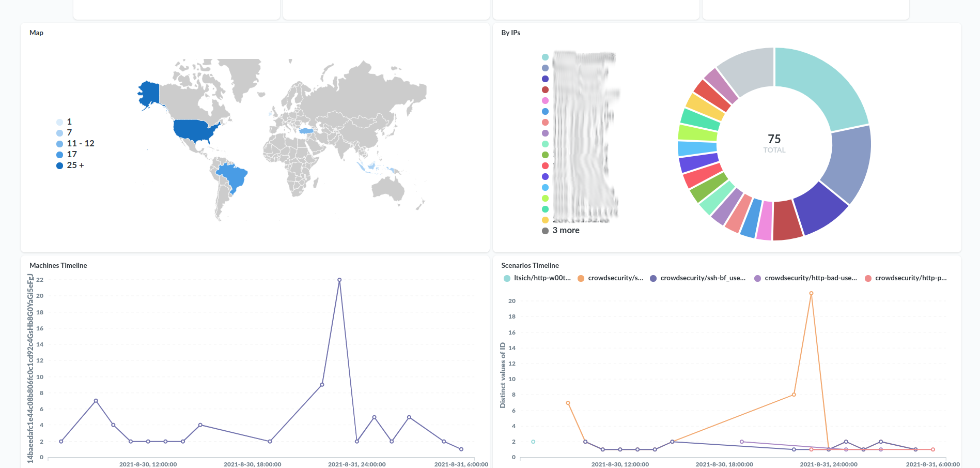
Task: Click the United States on the map
Action: (194, 130)
